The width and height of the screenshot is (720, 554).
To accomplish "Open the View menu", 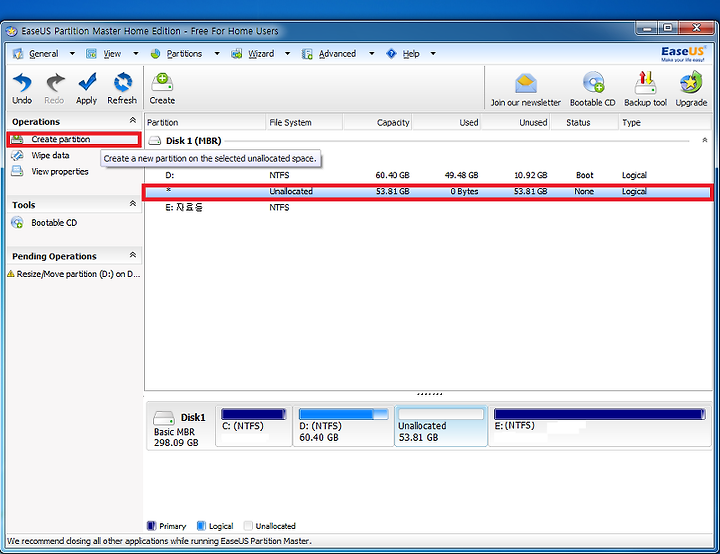I will 112,54.
